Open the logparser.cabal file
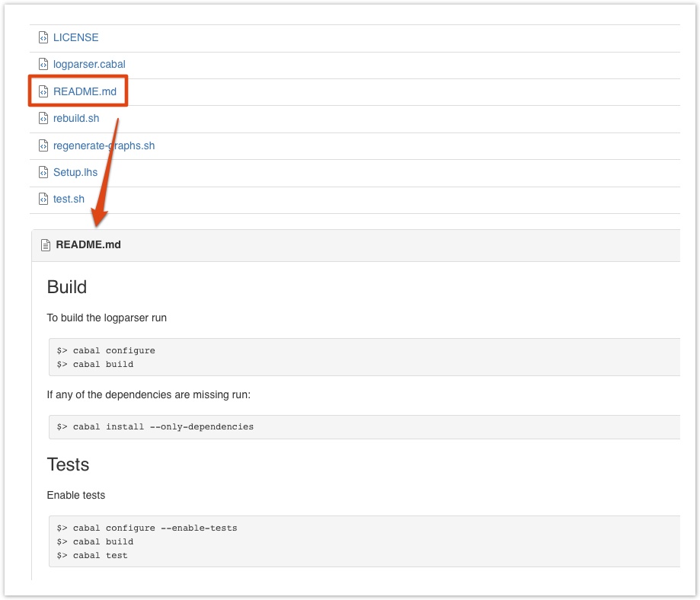Screen dimensions: 700x600 click(x=89, y=64)
